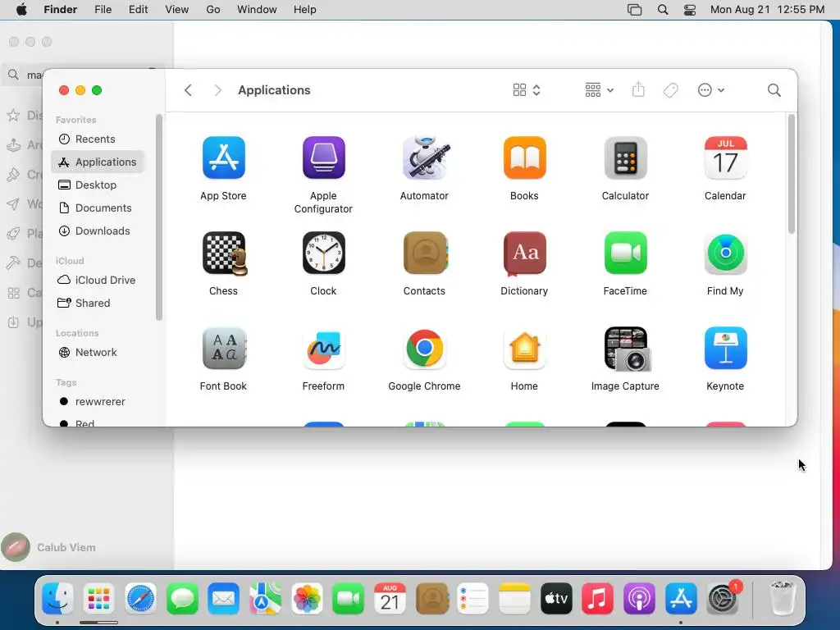The height and width of the screenshot is (630, 840).
Task: Open the Help menu
Action: (305, 10)
